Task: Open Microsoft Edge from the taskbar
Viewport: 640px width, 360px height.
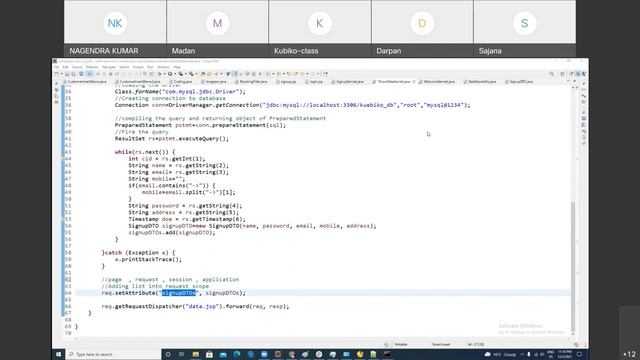Action: click(x=237, y=354)
